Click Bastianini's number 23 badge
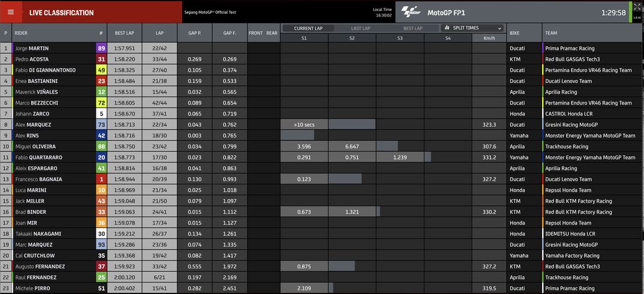This screenshot has width=644, height=294. click(101, 81)
